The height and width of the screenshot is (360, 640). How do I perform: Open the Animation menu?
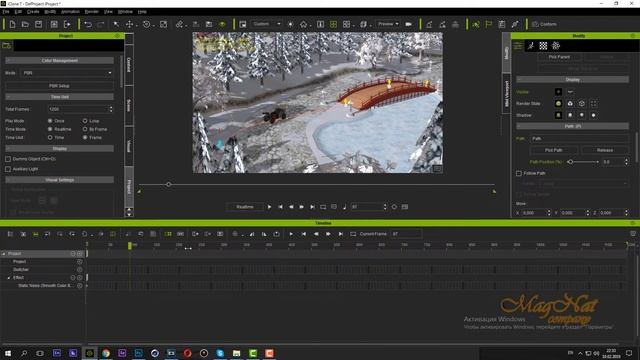pos(70,12)
